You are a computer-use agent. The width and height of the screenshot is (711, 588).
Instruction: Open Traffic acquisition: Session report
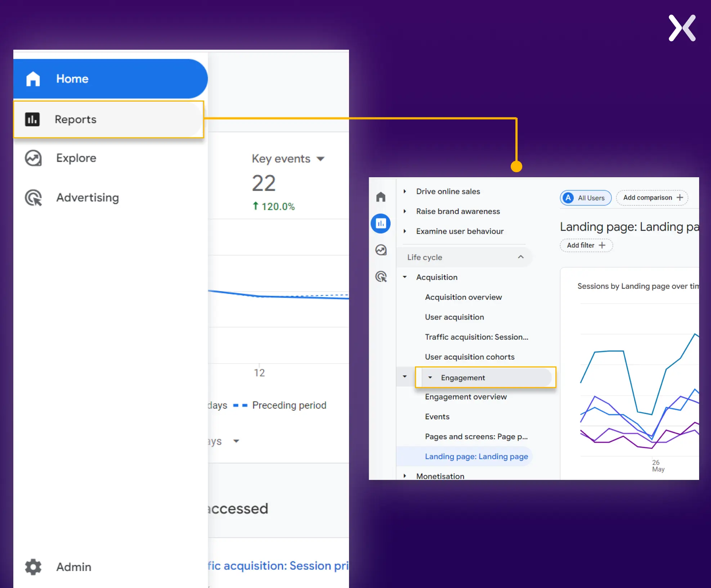pyautogui.click(x=476, y=337)
